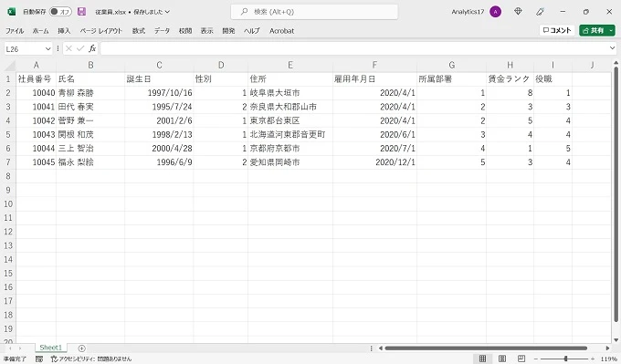Switch to Page Layout view icon
Image resolution: width=621 pixels, height=364 pixels.
coord(502,359)
